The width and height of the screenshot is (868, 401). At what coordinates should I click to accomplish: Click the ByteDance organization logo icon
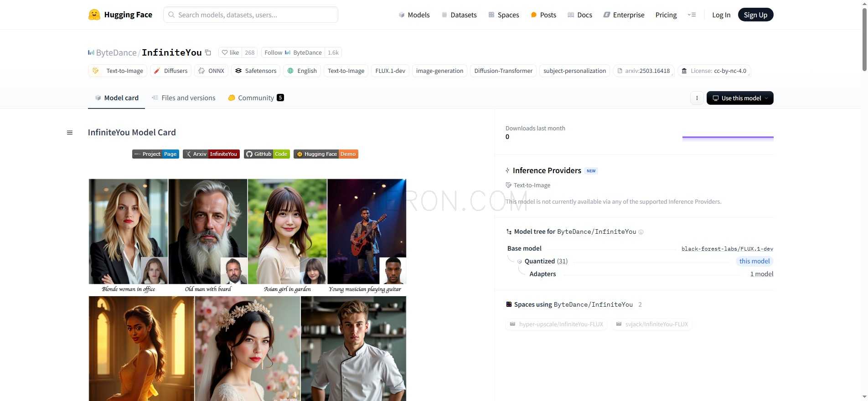pyautogui.click(x=91, y=52)
